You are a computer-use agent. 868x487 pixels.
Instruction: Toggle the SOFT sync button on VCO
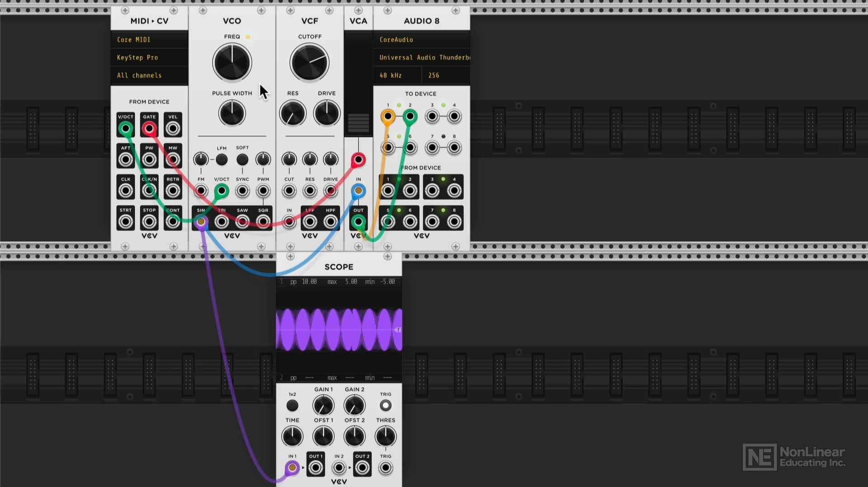[242, 159]
